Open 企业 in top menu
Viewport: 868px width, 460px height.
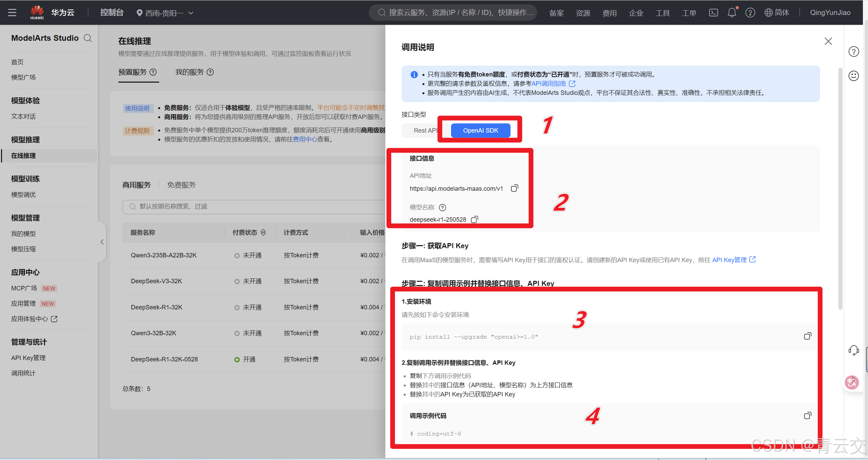coord(636,13)
